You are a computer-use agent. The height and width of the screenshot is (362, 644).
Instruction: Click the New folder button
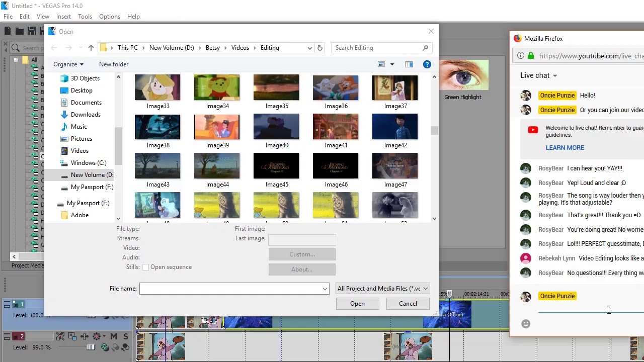point(114,64)
